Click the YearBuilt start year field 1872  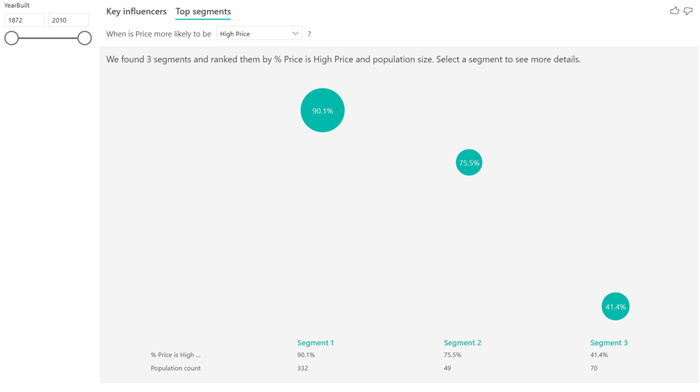(x=25, y=20)
